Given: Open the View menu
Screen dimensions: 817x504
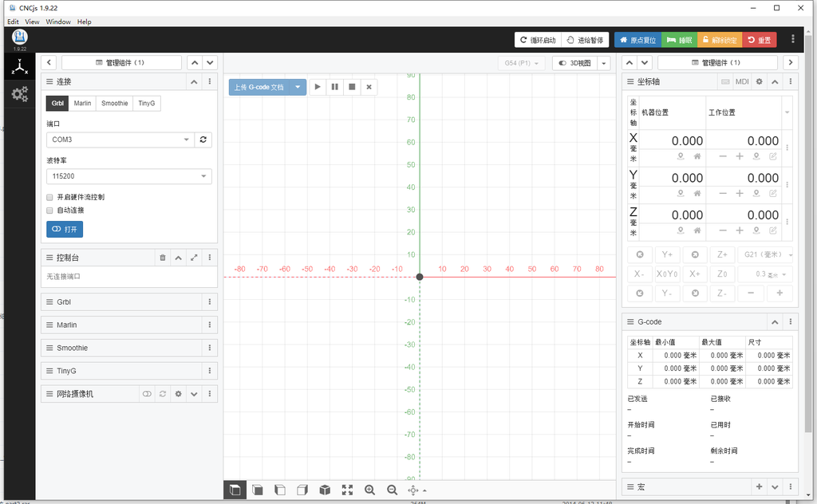Looking at the screenshot, I should pos(32,22).
